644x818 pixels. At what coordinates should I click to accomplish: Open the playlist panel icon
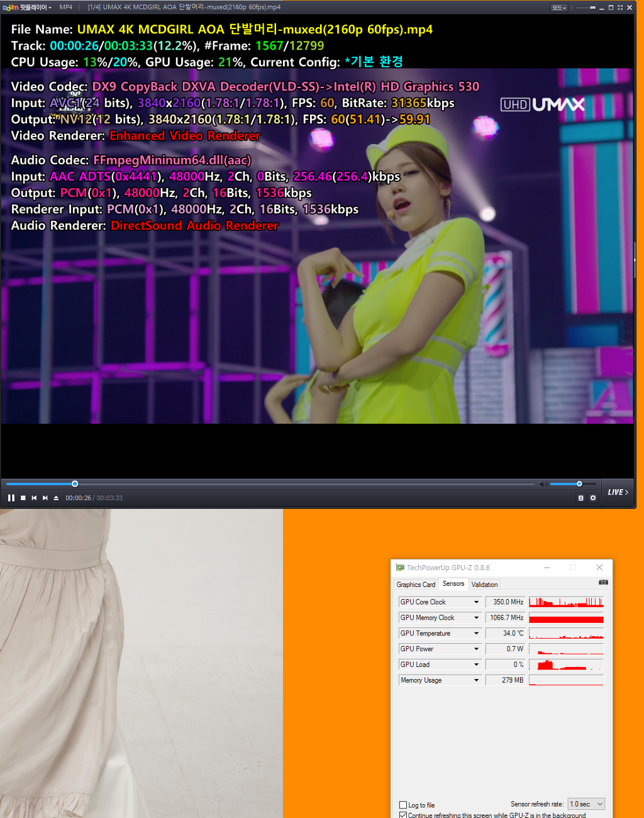(580, 498)
